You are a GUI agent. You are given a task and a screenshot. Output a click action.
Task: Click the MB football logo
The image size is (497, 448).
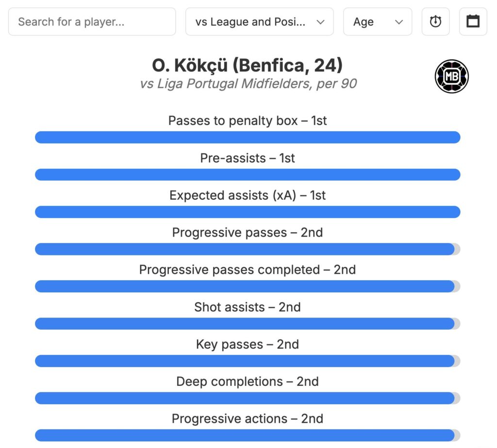pos(451,76)
